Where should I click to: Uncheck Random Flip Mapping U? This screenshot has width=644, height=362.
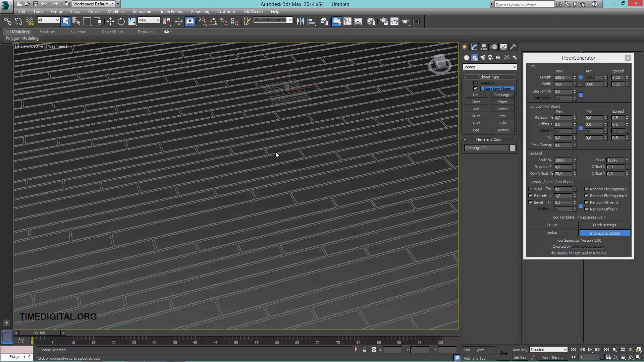(x=586, y=189)
